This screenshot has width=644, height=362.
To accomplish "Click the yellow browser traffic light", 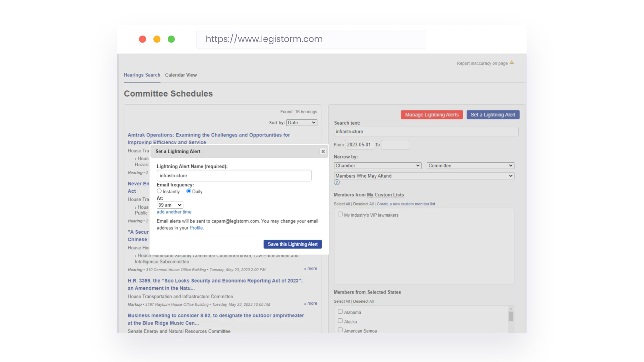I will pos(157,39).
